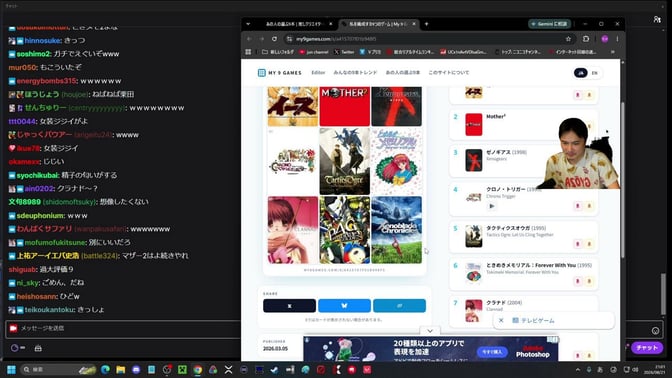Click the pink store icon for Chrono Trigger
The width and height of the screenshot is (672, 378).
[x=578, y=206]
